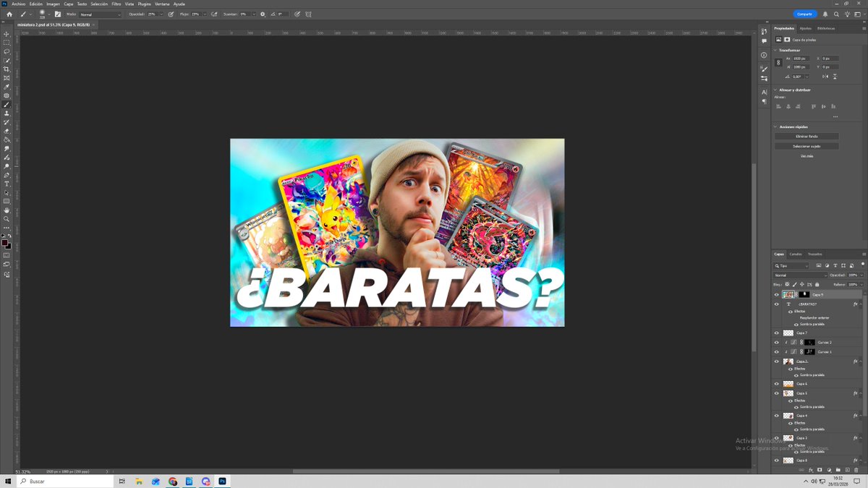Add layer mask icon in Capas footer

coord(820,470)
